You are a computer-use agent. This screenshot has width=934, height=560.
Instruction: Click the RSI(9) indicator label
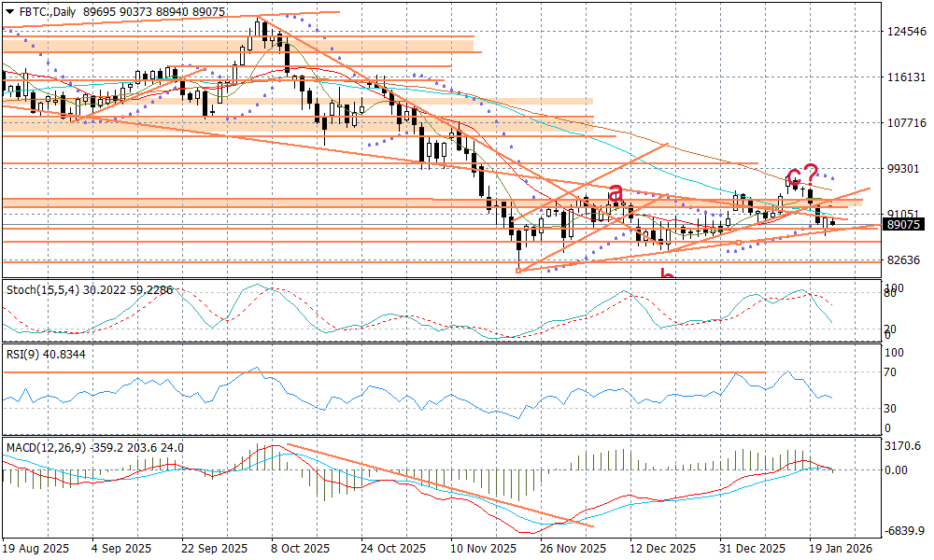coord(22,355)
